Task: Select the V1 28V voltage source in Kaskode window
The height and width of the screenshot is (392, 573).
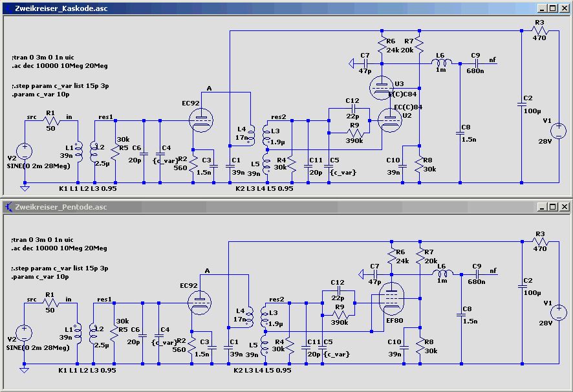Action: point(558,131)
